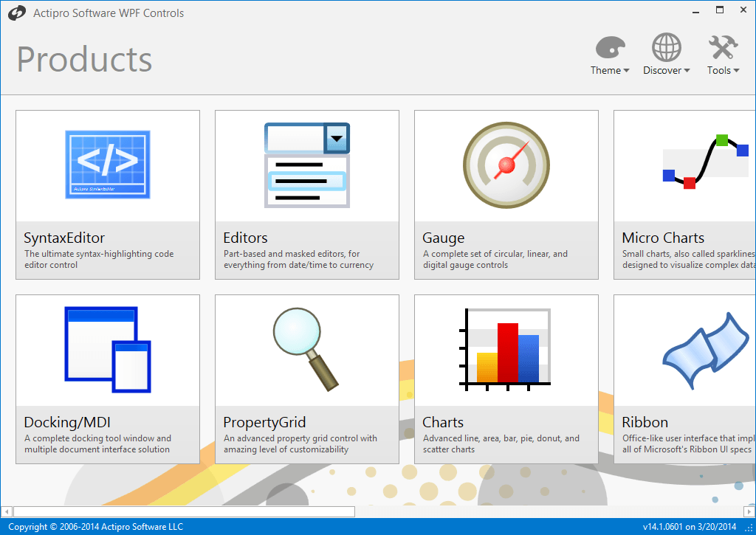This screenshot has width=756, height=535.
Task: Click 'Office-like user interface' description
Action: click(688, 444)
